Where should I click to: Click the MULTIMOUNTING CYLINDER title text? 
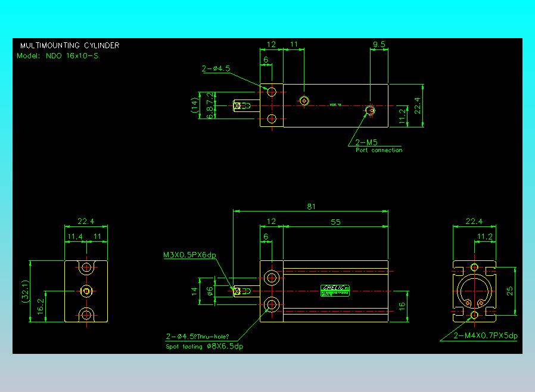point(70,45)
